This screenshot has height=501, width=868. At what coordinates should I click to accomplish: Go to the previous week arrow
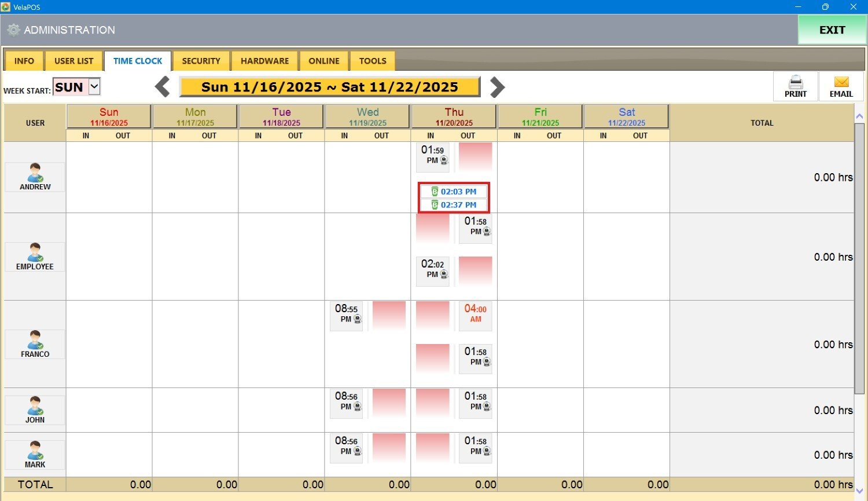[x=163, y=87]
